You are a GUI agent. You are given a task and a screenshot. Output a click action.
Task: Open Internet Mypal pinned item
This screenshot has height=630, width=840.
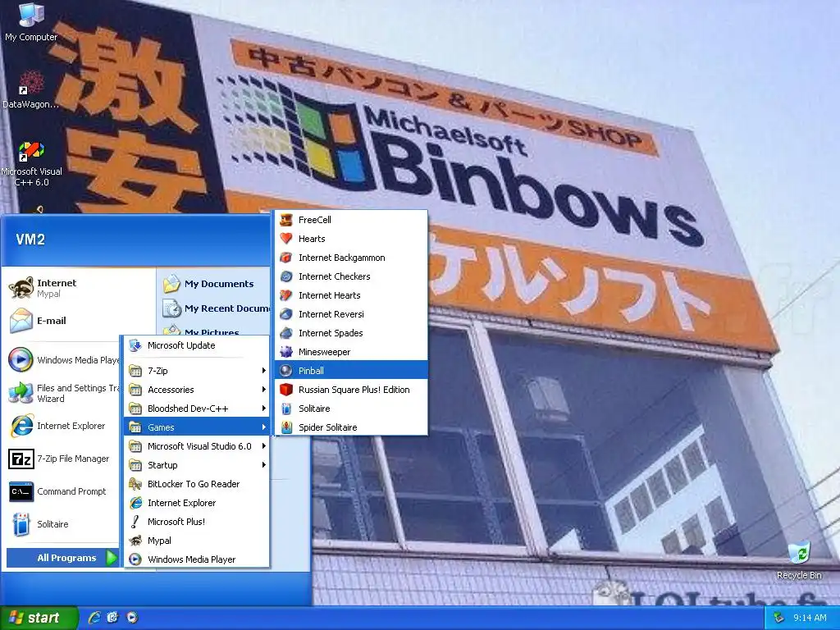coord(79,288)
